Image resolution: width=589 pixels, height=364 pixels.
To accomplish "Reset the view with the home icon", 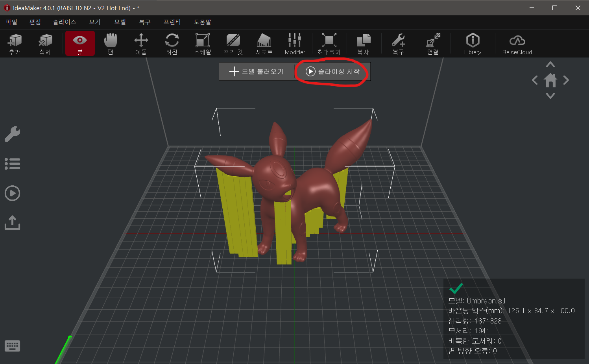I will pyautogui.click(x=550, y=80).
